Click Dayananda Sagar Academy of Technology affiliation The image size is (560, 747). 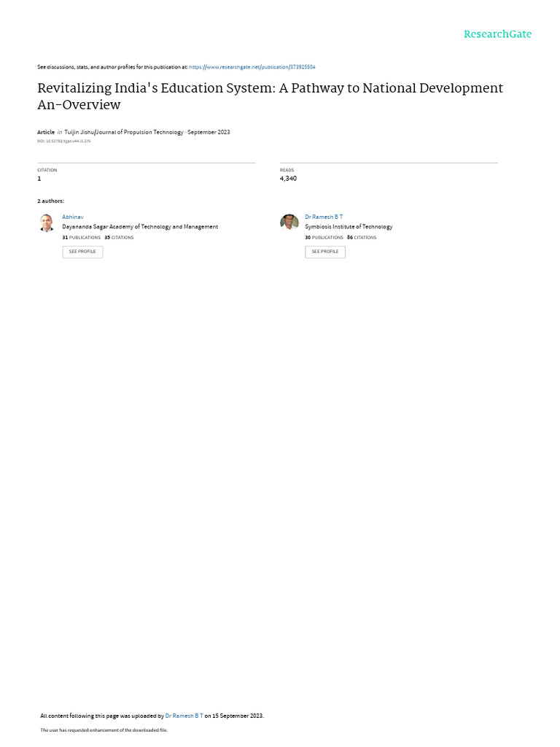coord(140,227)
